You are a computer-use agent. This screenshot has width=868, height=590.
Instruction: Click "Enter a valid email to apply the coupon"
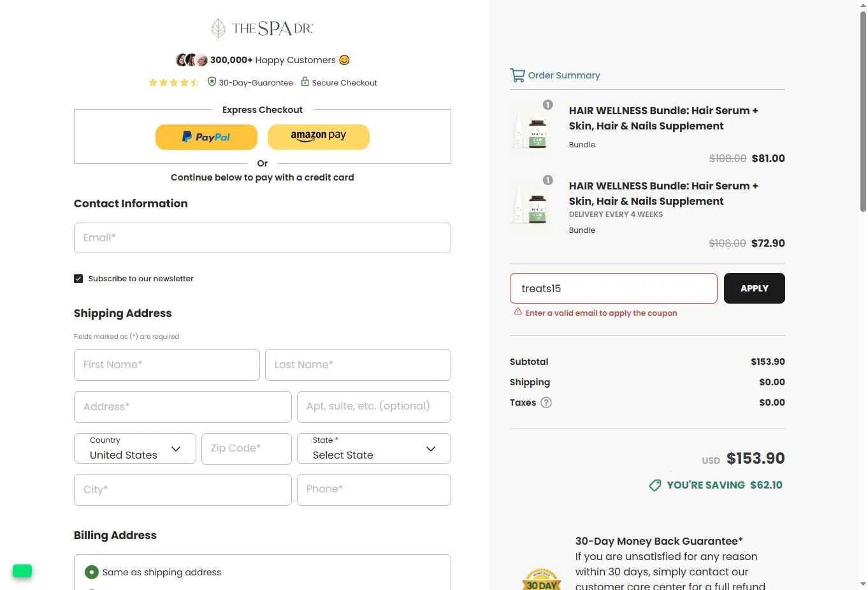point(601,313)
